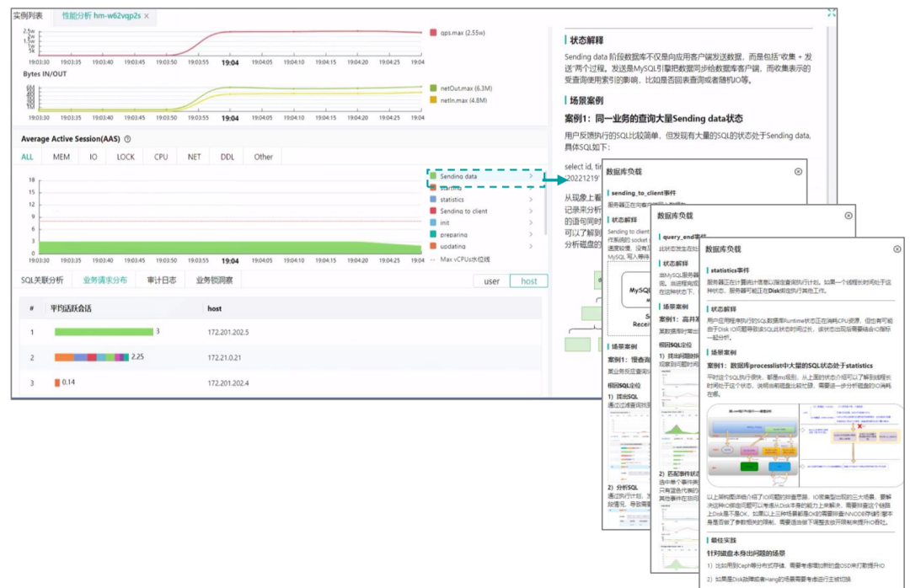Image resolution: width=910 pixels, height=588 pixels.
Task: Close the sending_to_client 数据库负载 popup
Action: pyautogui.click(x=798, y=172)
